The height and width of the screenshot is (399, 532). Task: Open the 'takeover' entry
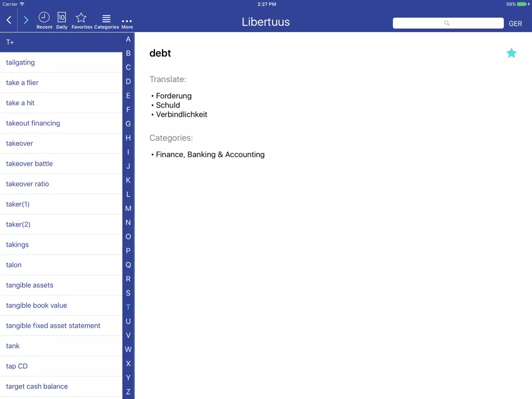point(61,143)
